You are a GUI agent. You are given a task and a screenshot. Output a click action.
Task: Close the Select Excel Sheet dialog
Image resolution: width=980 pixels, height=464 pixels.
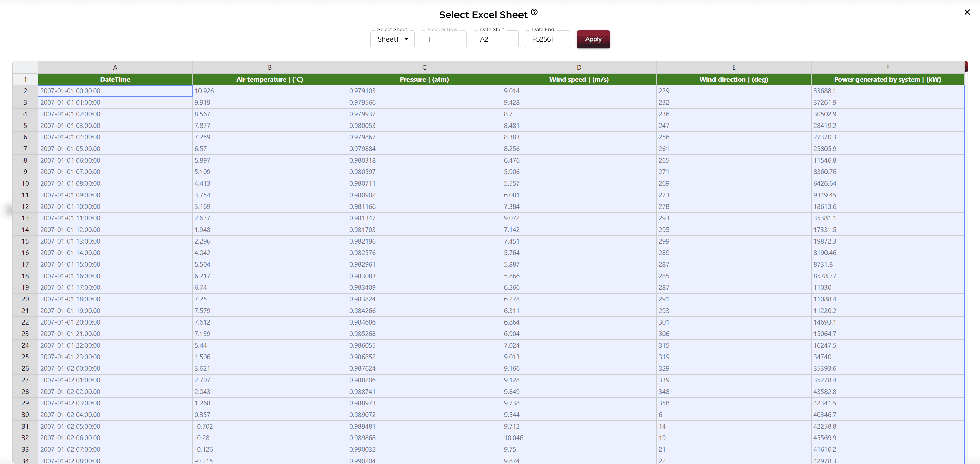point(967,12)
